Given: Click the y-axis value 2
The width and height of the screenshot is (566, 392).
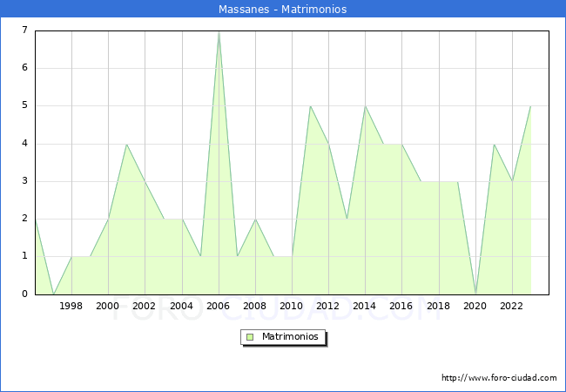Looking at the screenshot, I should (24, 219).
